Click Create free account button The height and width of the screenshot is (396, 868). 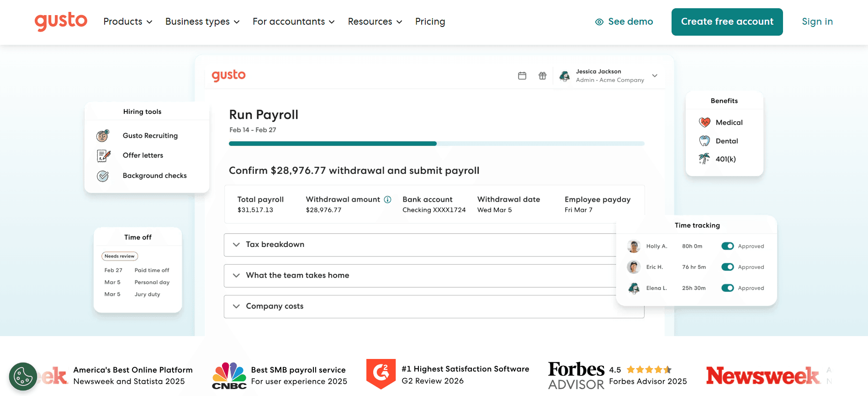click(727, 21)
